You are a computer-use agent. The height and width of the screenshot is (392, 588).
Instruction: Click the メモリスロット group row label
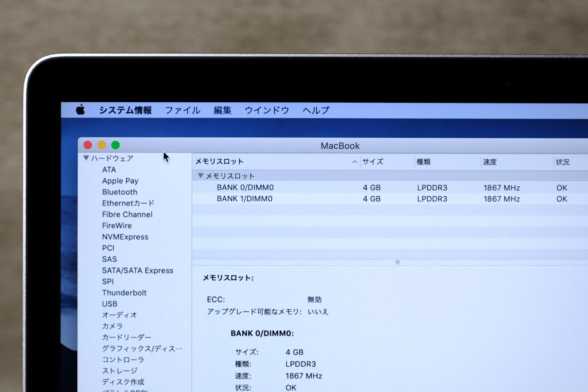pyautogui.click(x=230, y=176)
